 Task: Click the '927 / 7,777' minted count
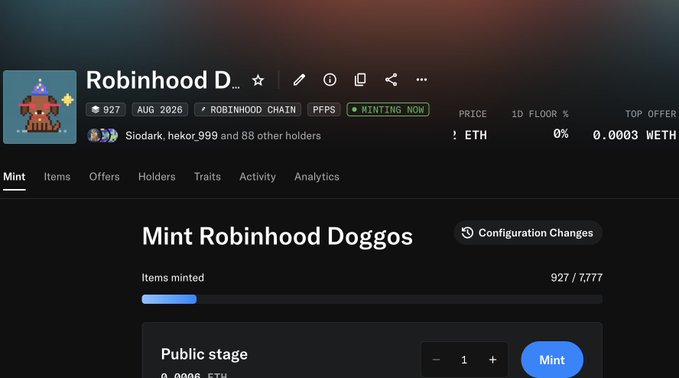click(576, 278)
